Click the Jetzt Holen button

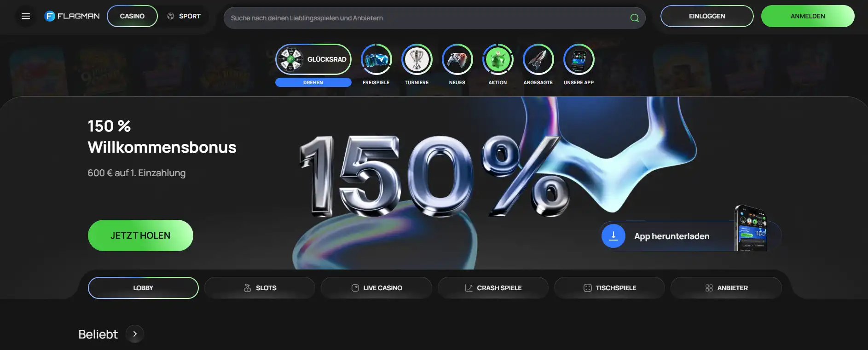pos(140,235)
